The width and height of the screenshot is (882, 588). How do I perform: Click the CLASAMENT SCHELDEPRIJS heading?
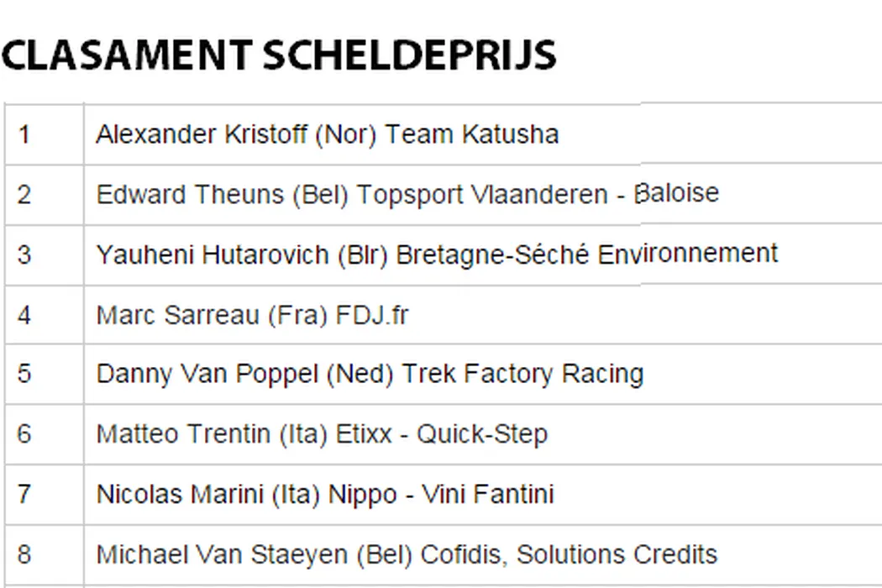278,55
